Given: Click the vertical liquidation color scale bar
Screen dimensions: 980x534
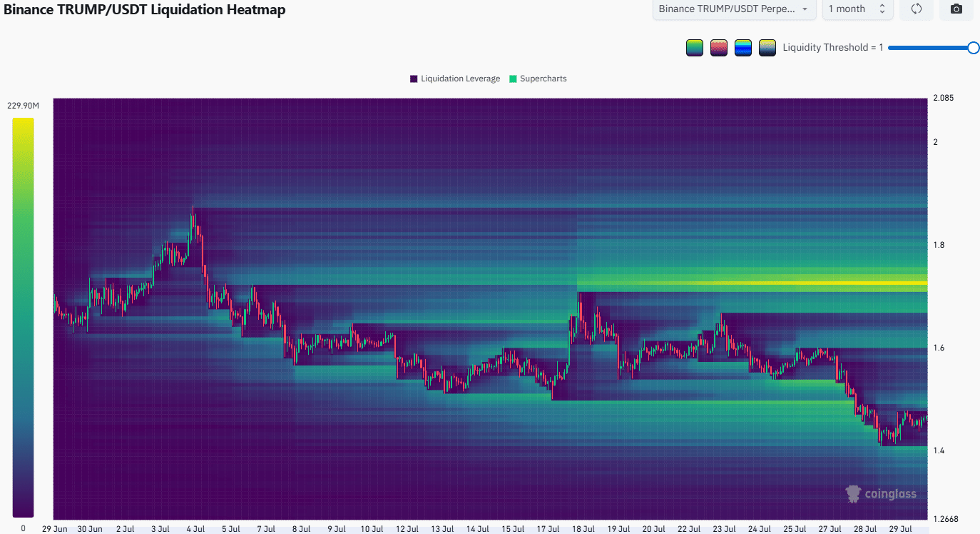Looking at the screenshot, I should (x=23, y=317).
